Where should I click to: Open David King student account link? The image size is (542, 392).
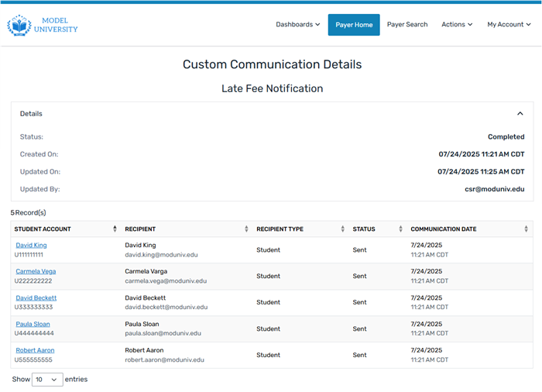tap(31, 246)
